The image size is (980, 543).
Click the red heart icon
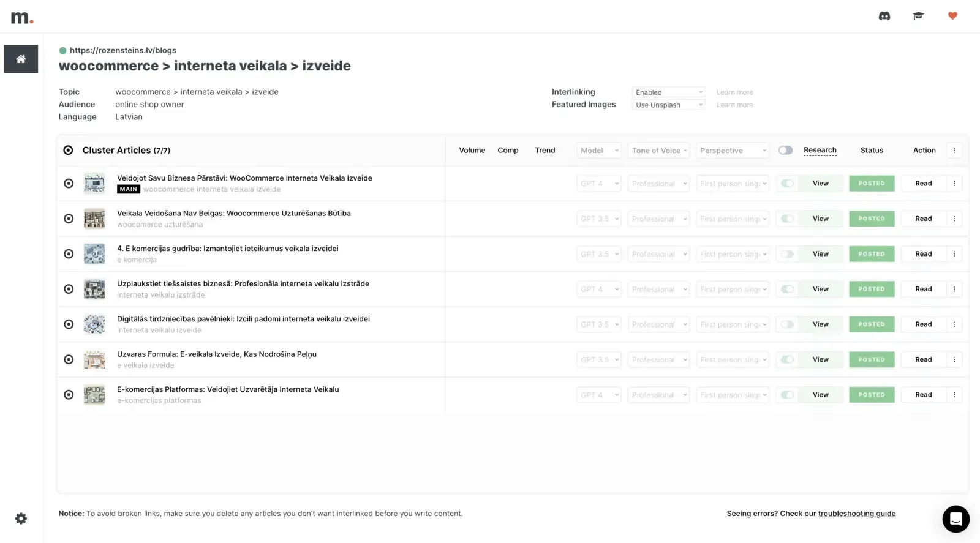(x=952, y=16)
